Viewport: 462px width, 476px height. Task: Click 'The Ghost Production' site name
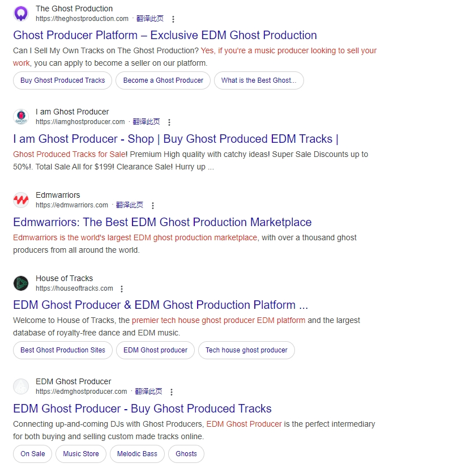pyautogui.click(x=74, y=8)
